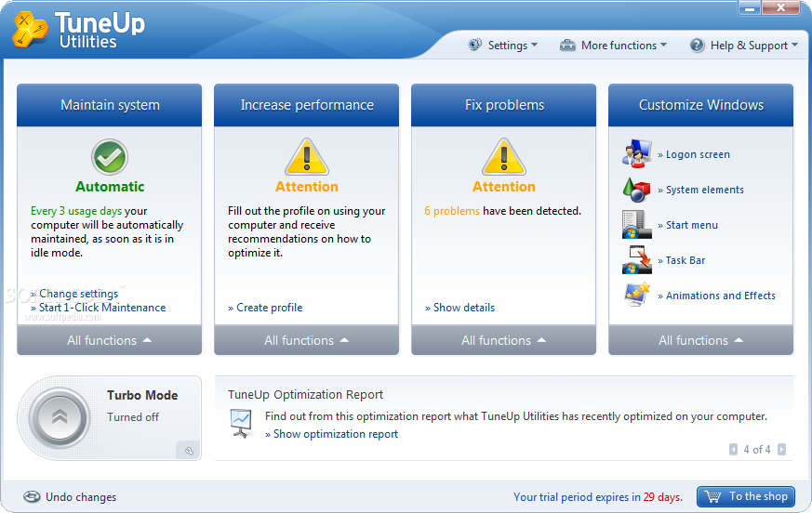This screenshot has width=812, height=513.
Task: Click the 'Turned off' status text
Action: (x=133, y=416)
